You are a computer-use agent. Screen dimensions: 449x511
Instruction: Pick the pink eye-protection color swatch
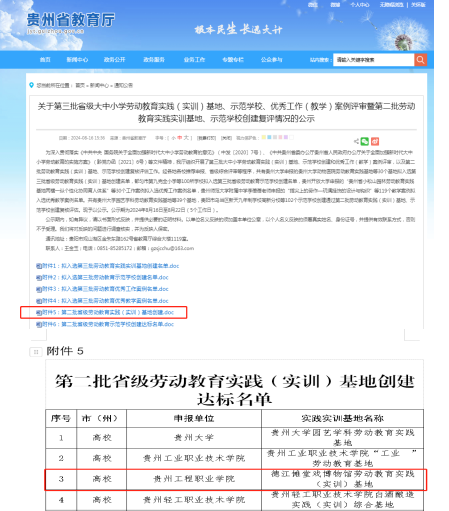280,137
